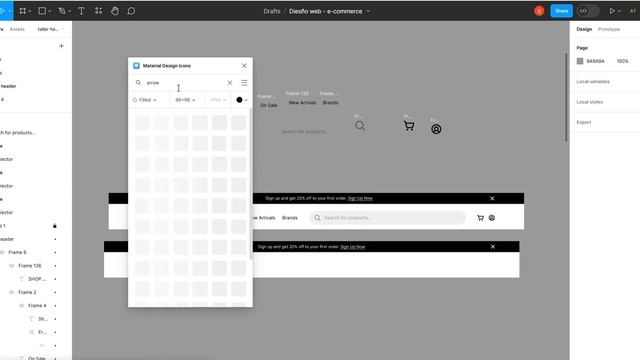The image size is (640, 360).
Task: Click the canvas vertical scrollbar
Action: click(x=566, y=97)
